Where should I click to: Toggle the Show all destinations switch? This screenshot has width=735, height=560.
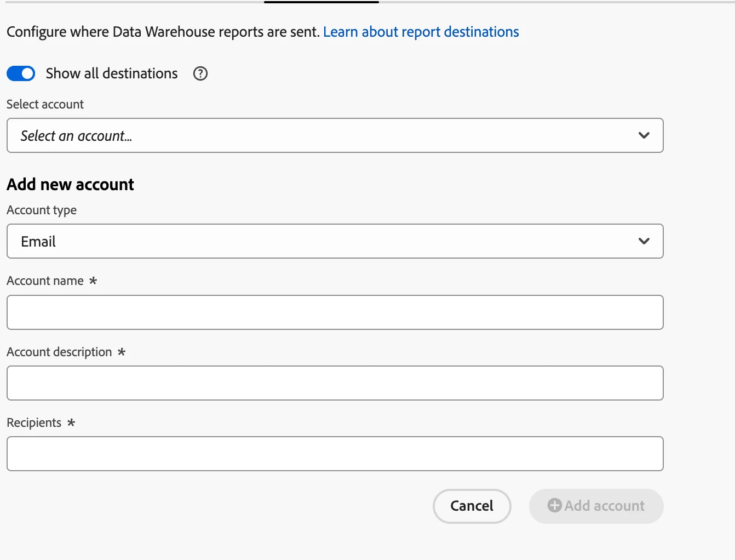[x=21, y=73]
